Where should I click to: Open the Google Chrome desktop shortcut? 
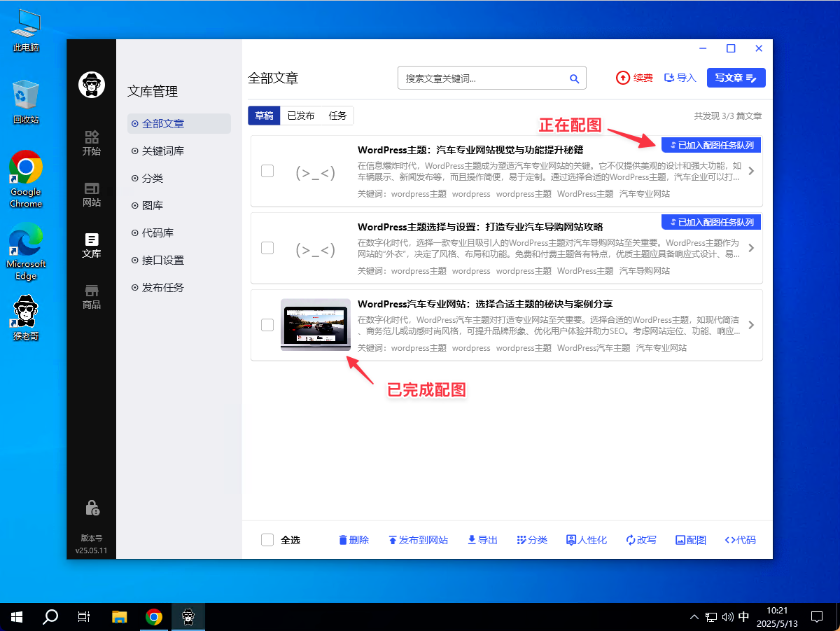26,179
